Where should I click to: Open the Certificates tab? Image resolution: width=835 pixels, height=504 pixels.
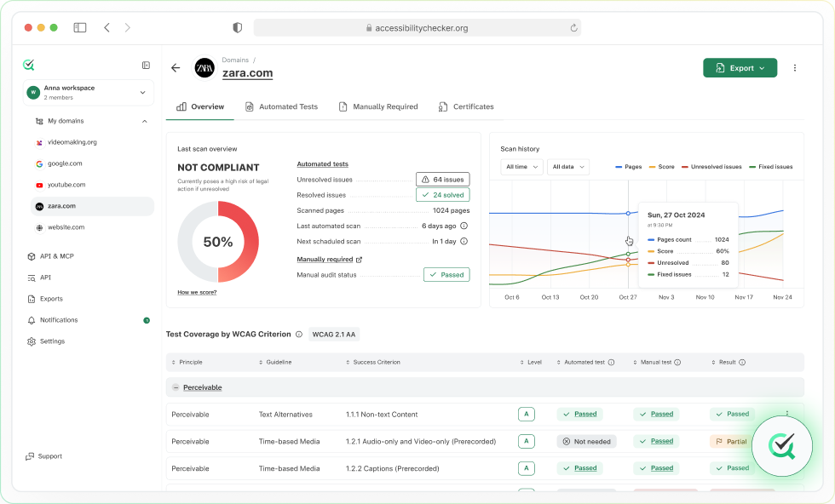pos(466,106)
